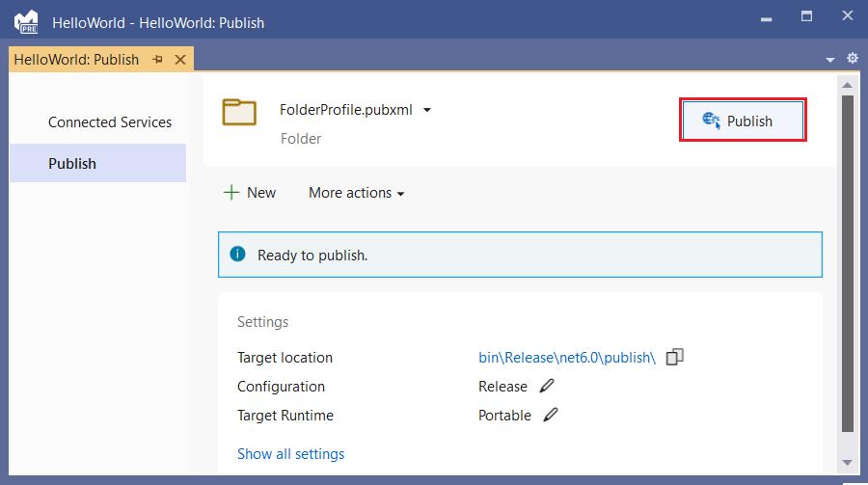Image resolution: width=868 pixels, height=485 pixels.
Task: Click the Release configuration value
Action: click(x=502, y=387)
